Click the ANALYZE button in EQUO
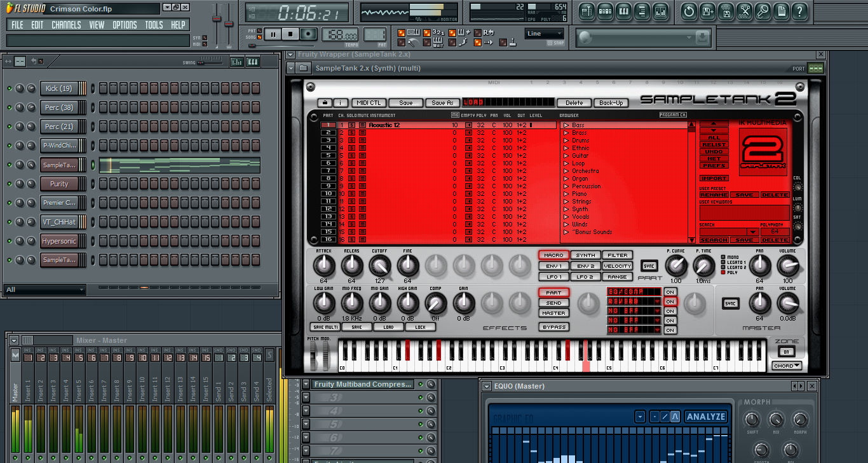 coord(705,417)
